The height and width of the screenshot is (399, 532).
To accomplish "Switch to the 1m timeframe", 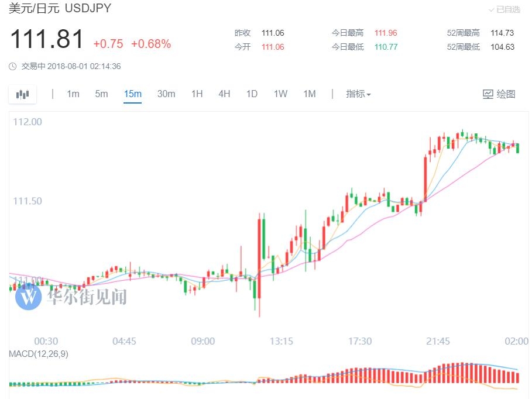I will 73,94.
